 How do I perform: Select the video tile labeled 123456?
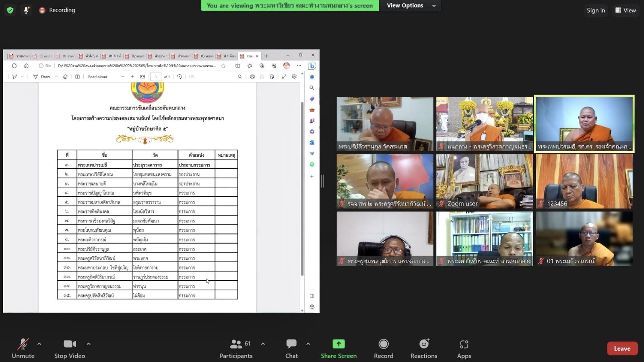coord(584,181)
